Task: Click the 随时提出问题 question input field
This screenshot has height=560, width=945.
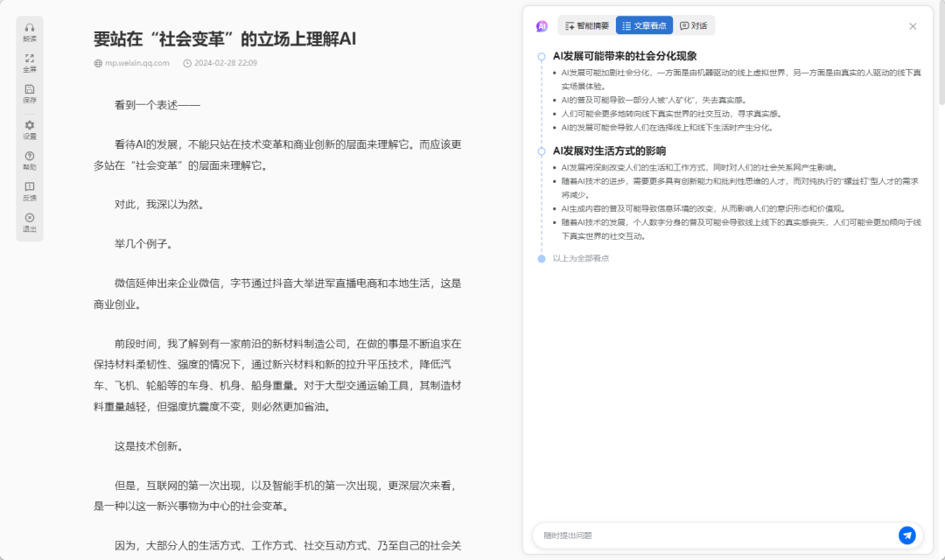Action: tap(713, 535)
